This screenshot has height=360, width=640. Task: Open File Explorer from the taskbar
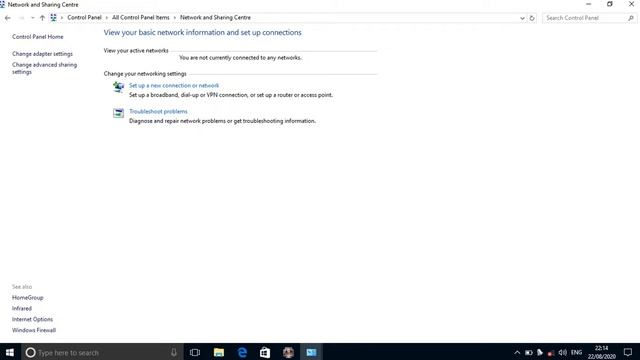click(218, 352)
